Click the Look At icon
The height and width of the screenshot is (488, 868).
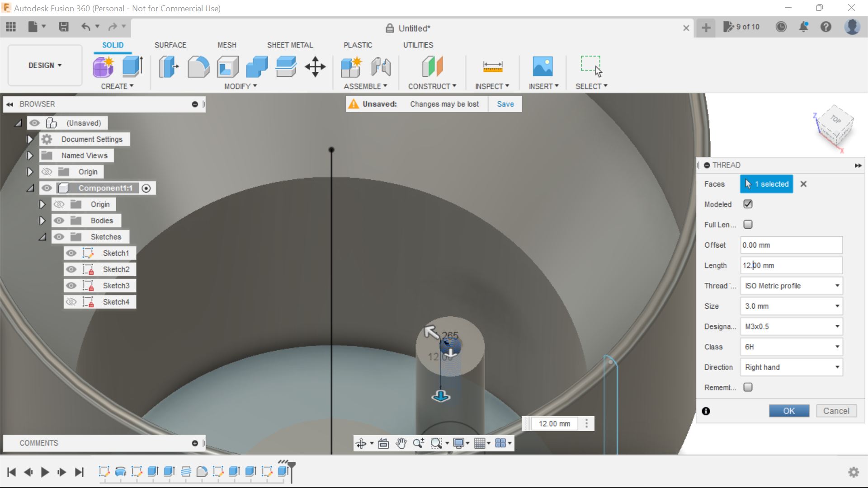coord(383,443)
